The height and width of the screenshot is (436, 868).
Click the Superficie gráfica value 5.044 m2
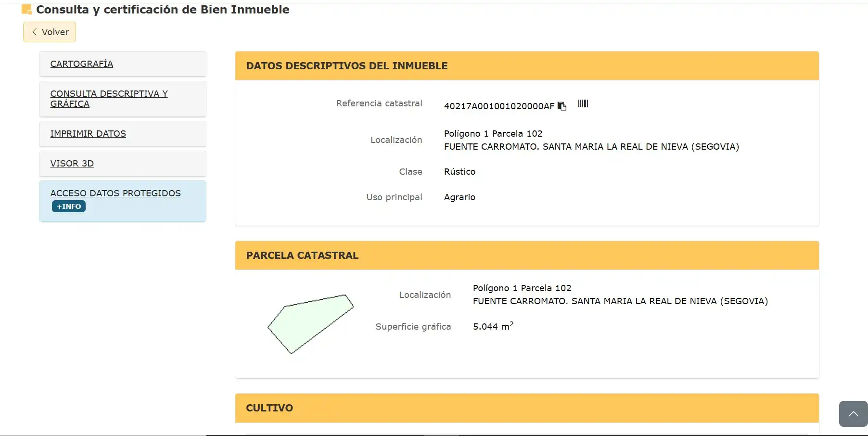pyautogui.click(x=493, y=326)
